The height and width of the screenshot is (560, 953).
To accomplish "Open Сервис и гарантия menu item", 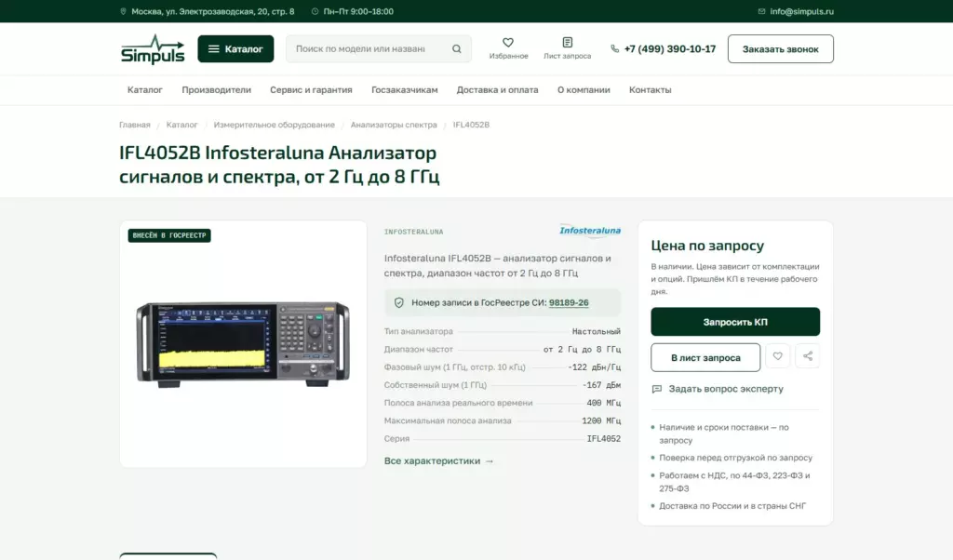I will pyautogui.click(x=311, y=90).
